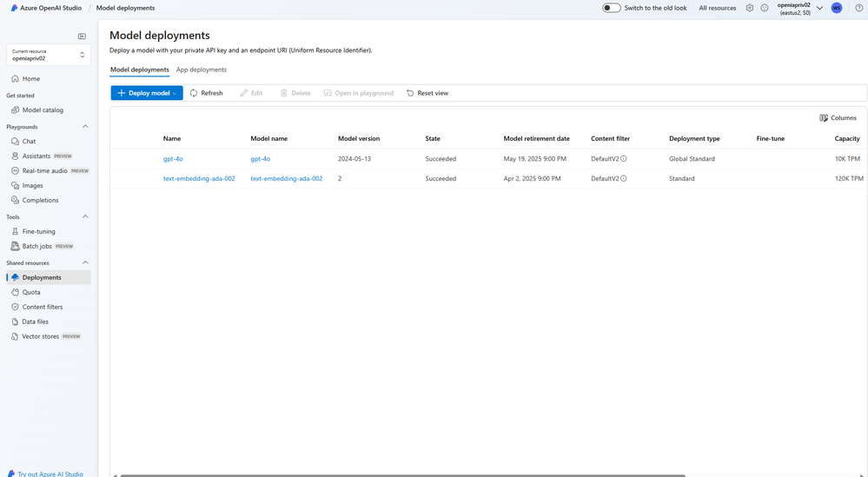Sort by the Capacity column header
The width and height of the screenshot is (868, 477).
847,138
